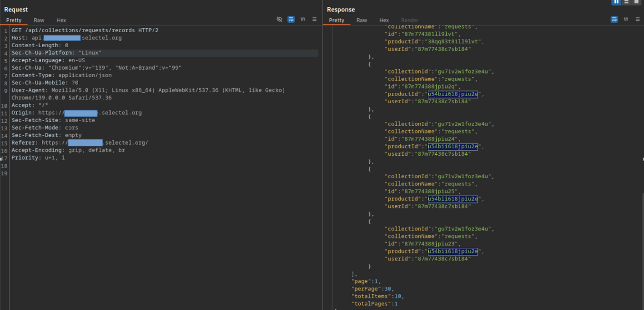Select top-bottom stacked layout icon
The height and width of the screenshot is (310, 644).
coord(626,2)
